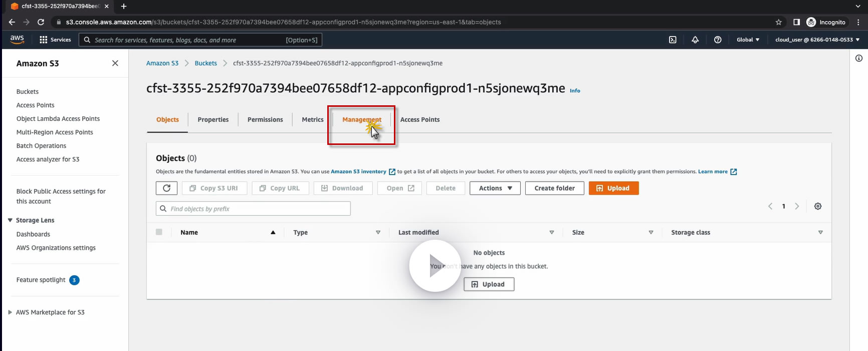Open the Learn more link
This screenshot has height=351, width=868.
click(717, 171)
